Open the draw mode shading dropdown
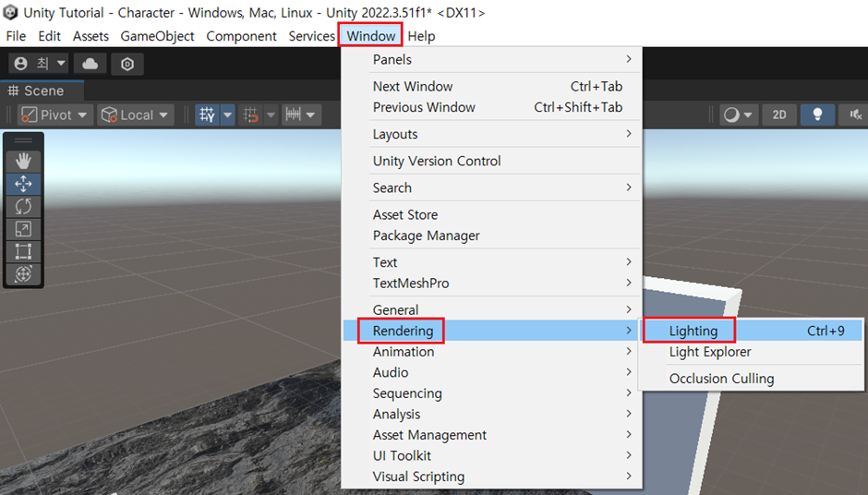The image size is (868, 495). click(x=739, y=115)
